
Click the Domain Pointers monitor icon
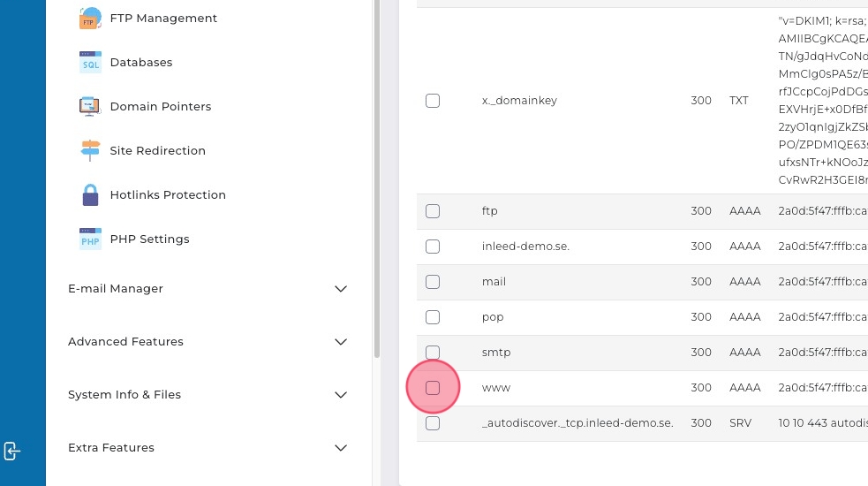coord(90,107)
